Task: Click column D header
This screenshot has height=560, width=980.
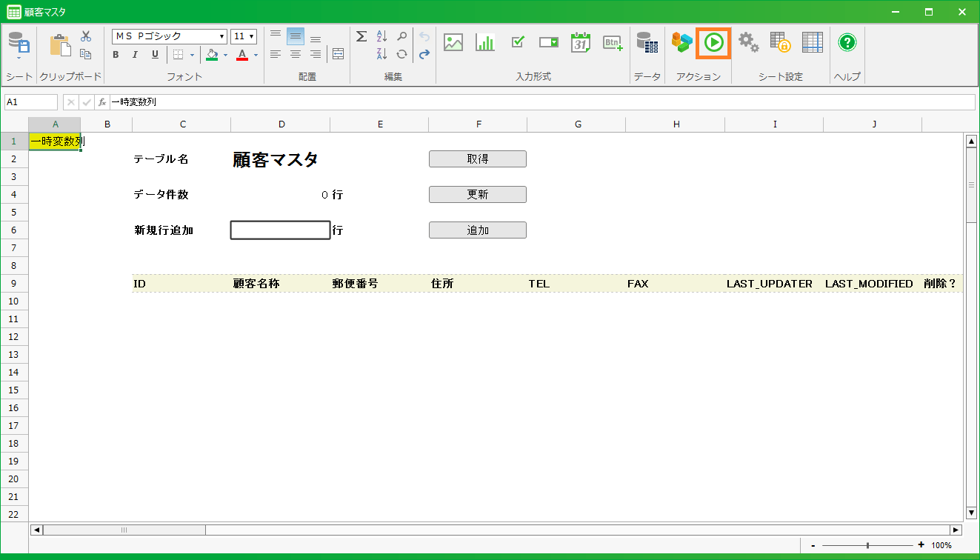Action: coord(281,124)
